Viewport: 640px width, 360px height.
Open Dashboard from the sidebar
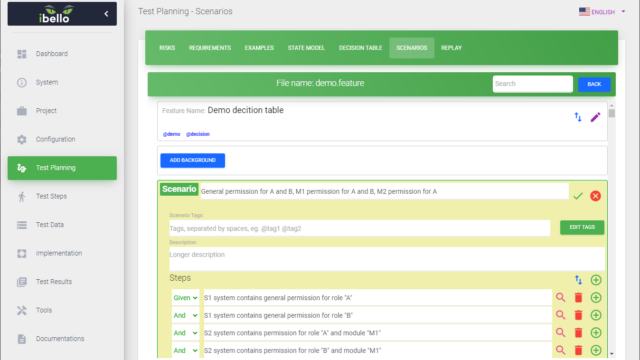pyautogui.click(x=62, y=54)
